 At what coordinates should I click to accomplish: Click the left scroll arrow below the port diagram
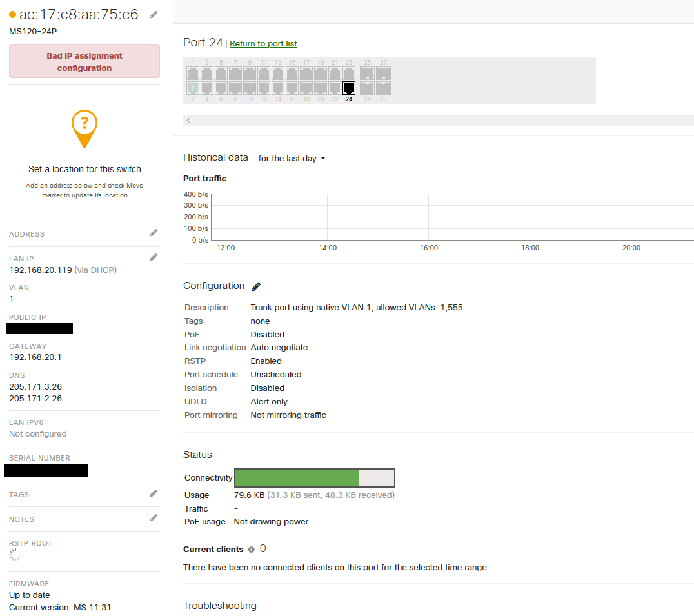click(x=188, y=120)
